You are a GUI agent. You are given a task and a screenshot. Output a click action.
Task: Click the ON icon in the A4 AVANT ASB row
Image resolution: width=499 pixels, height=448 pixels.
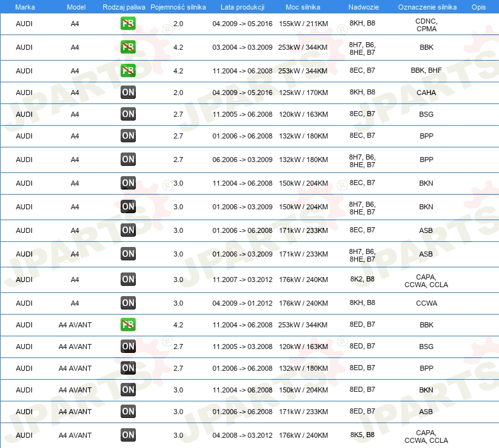point(128,412)
